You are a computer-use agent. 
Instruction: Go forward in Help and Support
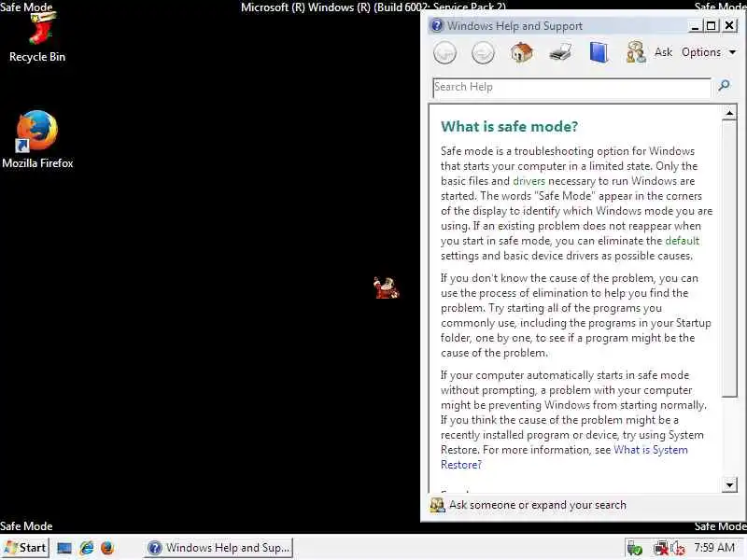coord(483,52)
